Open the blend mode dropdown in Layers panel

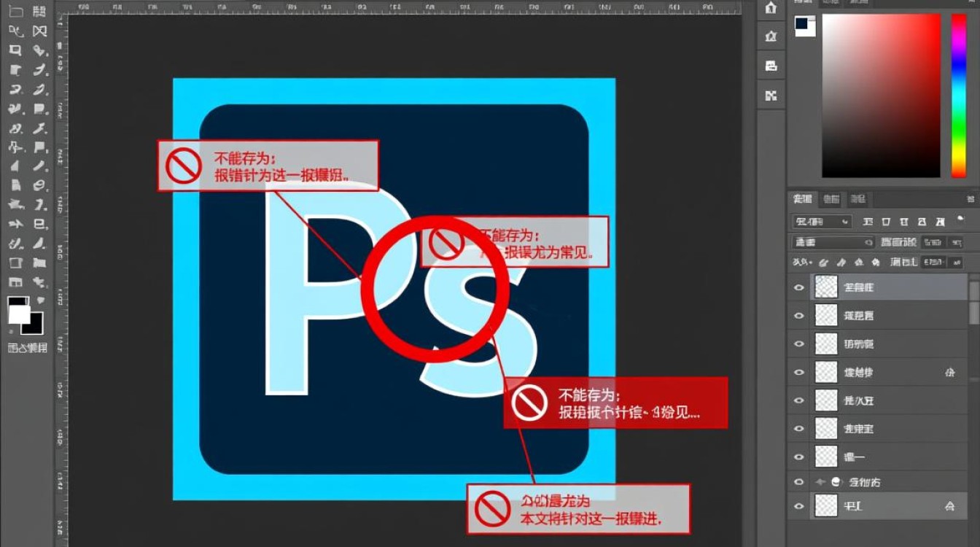point(833,242)
